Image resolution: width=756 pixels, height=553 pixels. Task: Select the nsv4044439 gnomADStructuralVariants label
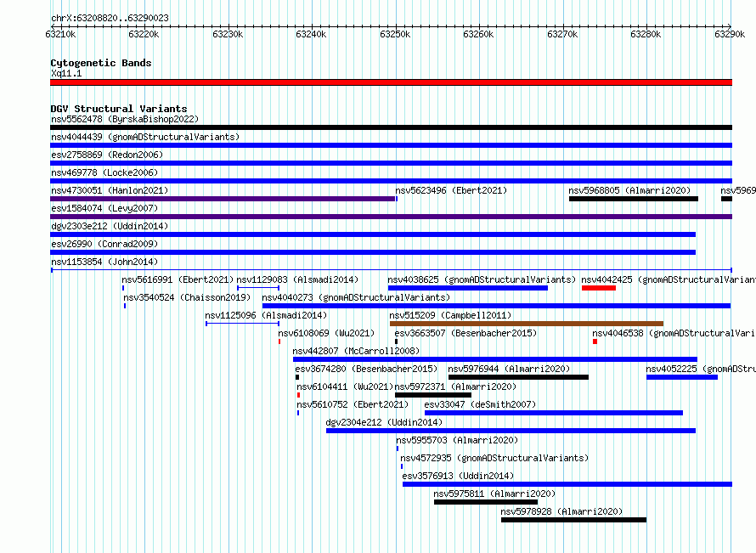coord(145,137)
